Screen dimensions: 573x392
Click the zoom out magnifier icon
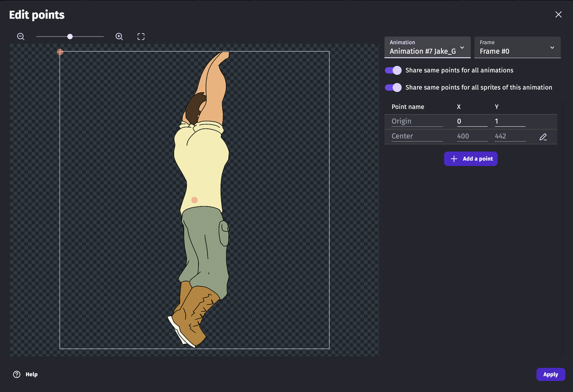(x=21, y=37)
